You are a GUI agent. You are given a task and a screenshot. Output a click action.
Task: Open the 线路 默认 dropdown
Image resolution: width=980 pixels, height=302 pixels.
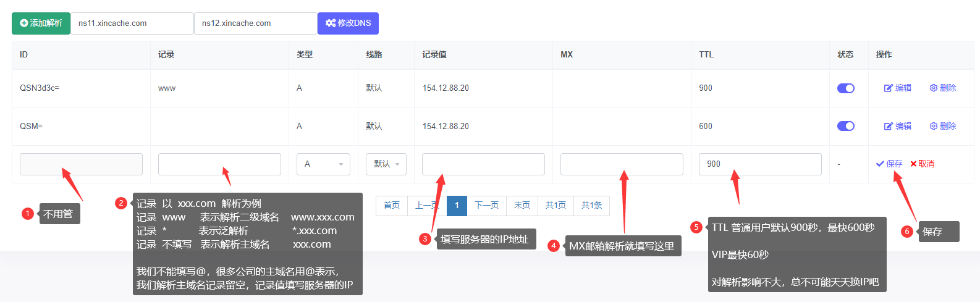click(x=386, y=164)
